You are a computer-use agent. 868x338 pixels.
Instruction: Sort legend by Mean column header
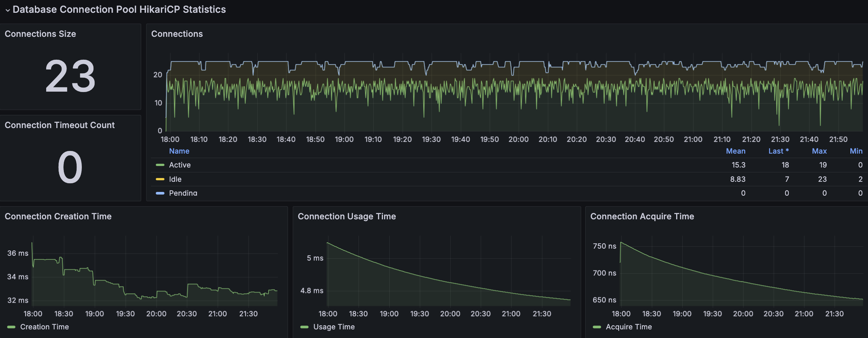[x=735, y=151]
